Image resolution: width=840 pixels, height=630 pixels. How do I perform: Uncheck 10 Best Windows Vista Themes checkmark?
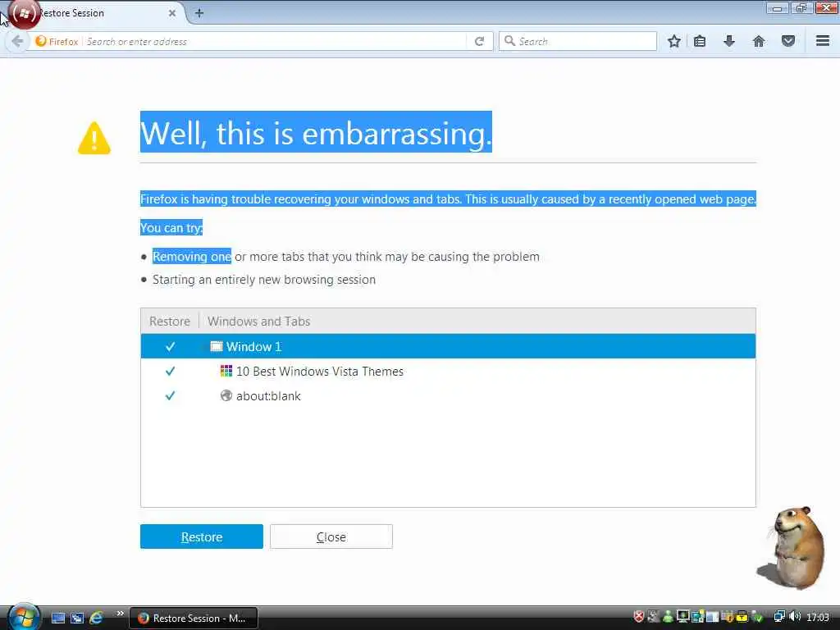tap(171, 372)
